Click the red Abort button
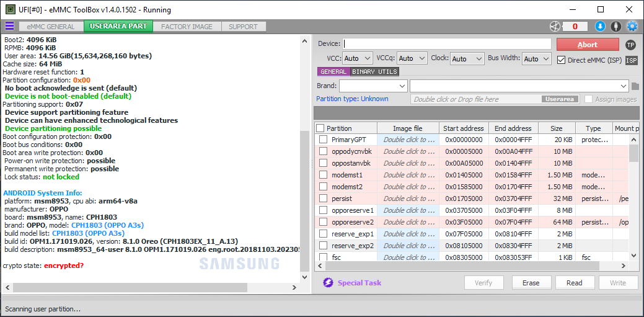The image size is (644, 317). point(588,45)
